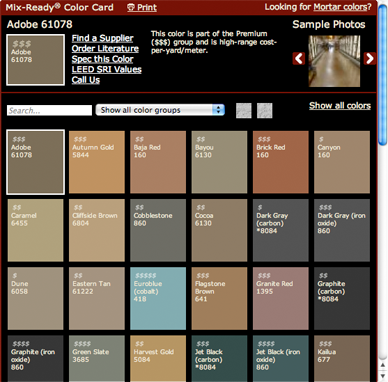Select the first texture finish icon
The height and width of the screenshot is (382, 388).
point(244,110)
